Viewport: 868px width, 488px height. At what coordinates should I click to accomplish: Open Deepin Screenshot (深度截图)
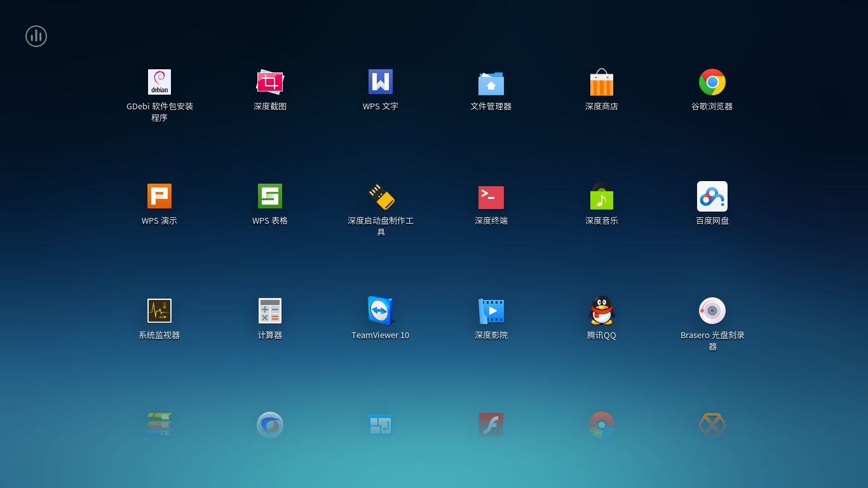click(270, 82)
